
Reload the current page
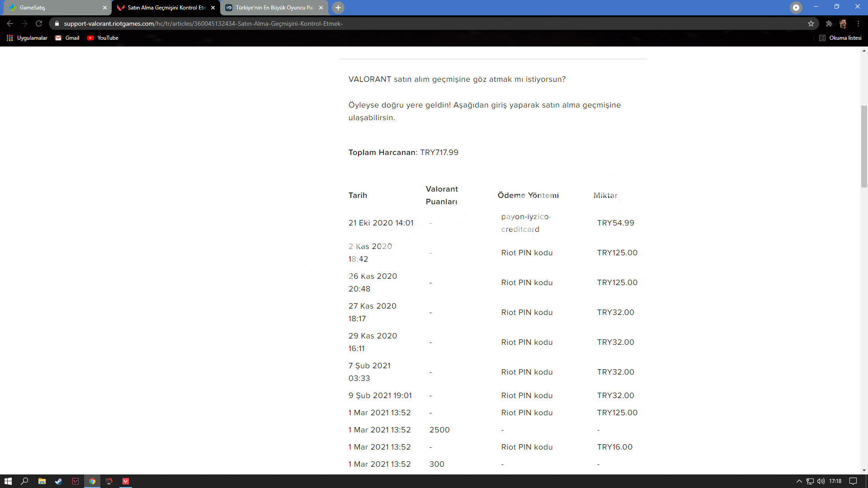tap(39, 23)
